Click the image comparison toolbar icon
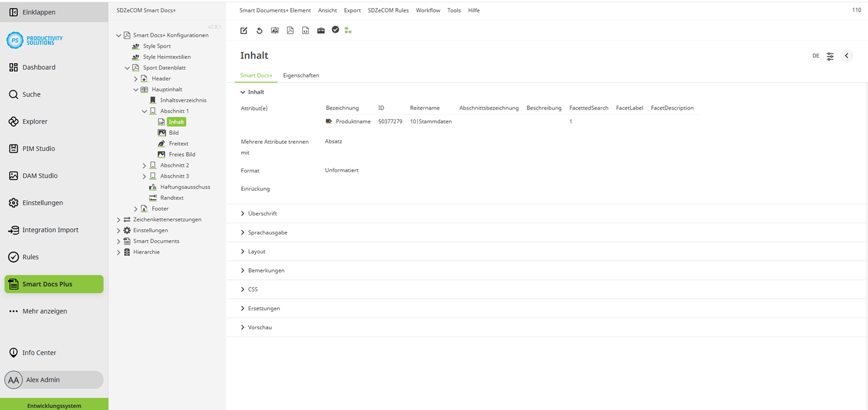The image size is (868, 410). coord(274,30)
